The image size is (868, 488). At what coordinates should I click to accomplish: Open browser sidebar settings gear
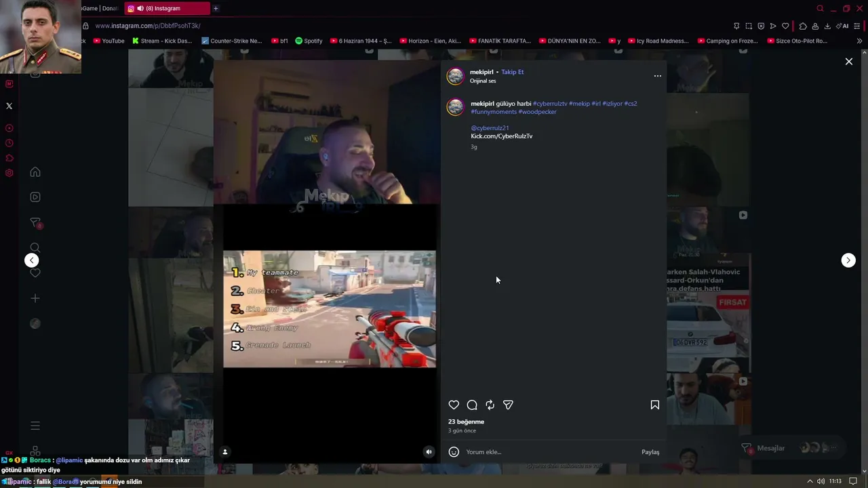[9, 173]
